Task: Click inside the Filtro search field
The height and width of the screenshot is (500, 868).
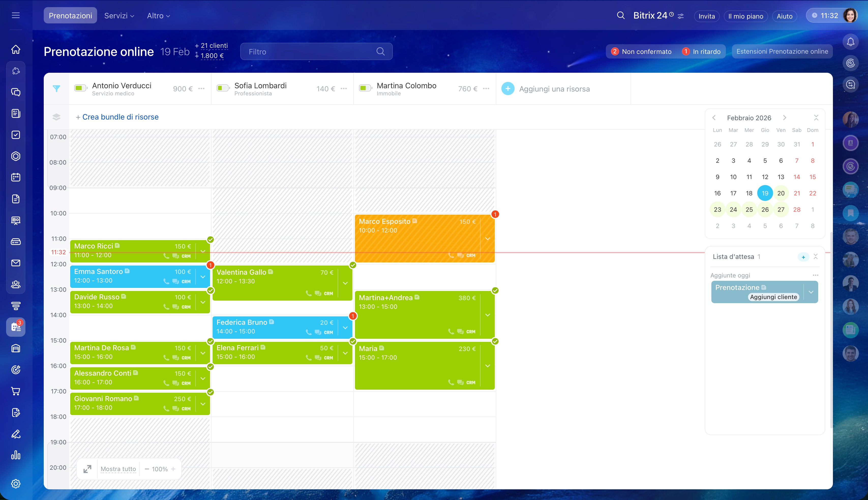Action: [x=309, y=52]
